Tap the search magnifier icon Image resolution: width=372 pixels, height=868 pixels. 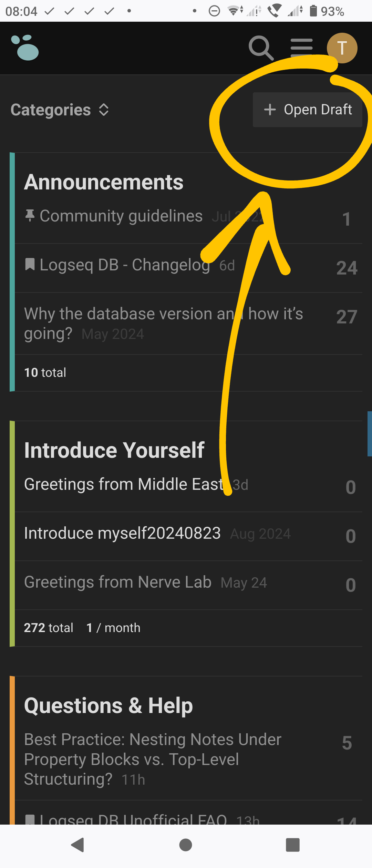pos(261,48)
